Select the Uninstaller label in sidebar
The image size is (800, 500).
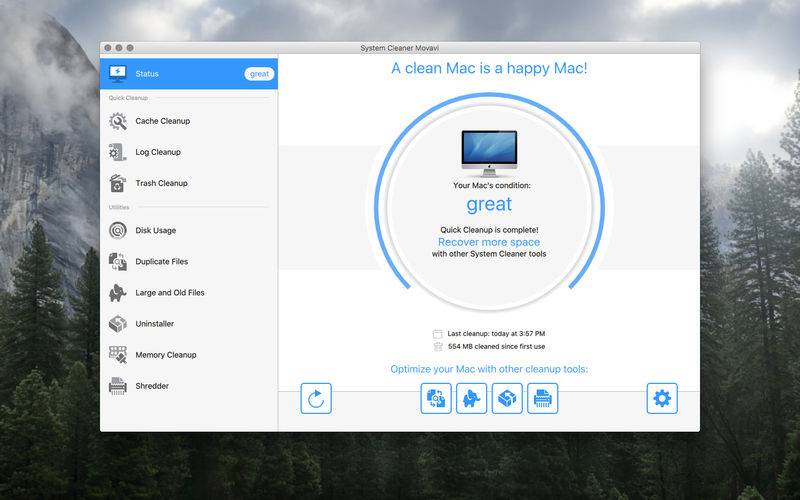(155, 324)
